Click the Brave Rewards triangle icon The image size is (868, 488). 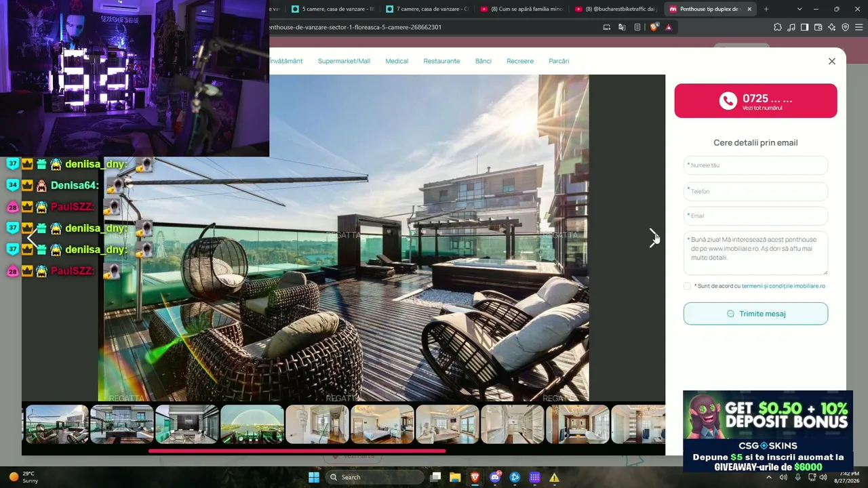point(669,27)
